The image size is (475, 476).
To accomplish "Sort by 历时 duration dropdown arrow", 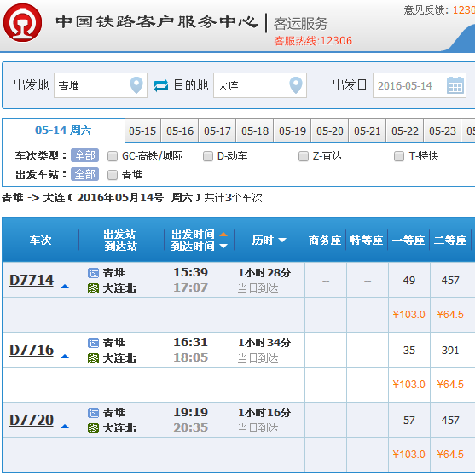I will click(282, 240).
